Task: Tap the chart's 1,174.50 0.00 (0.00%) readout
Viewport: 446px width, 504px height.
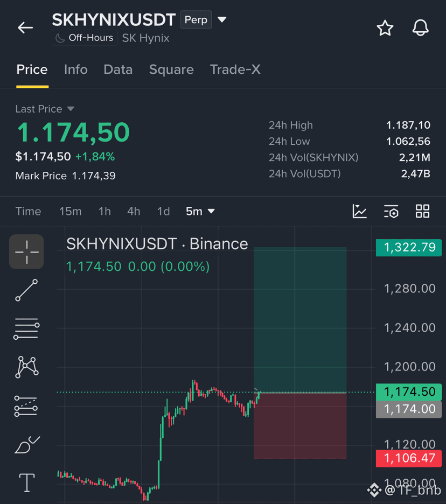Action: [138, 267]
